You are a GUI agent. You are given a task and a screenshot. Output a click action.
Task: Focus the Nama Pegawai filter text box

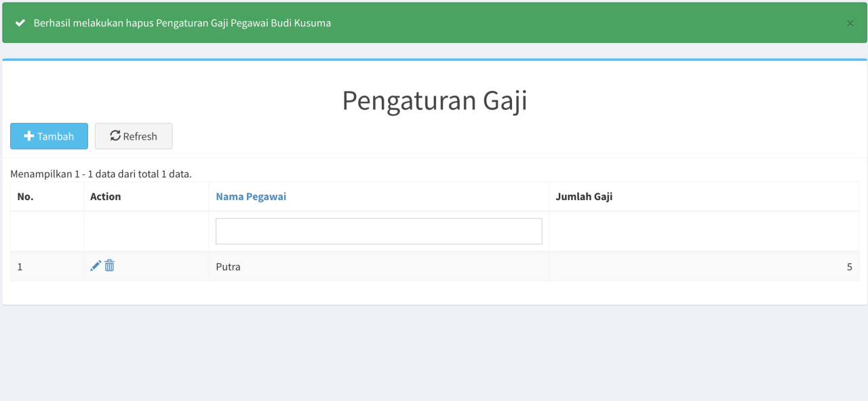(378, 231)
